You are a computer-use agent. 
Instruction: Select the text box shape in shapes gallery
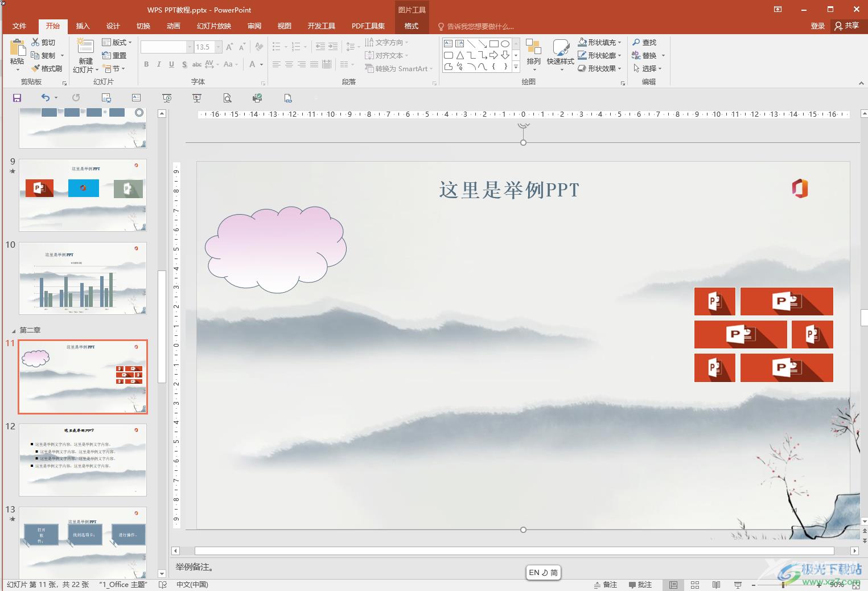(448, 43)
